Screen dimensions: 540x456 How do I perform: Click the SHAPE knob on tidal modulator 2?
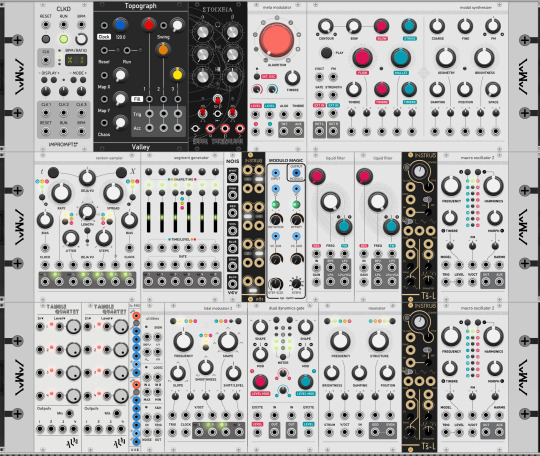pyautogui.click(x=228, y=341)
